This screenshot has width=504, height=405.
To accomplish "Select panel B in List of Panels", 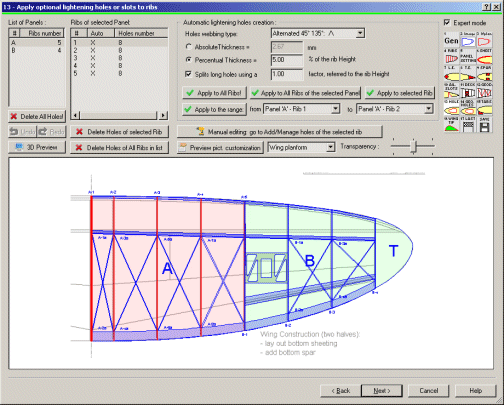I will tap(37, 50).
